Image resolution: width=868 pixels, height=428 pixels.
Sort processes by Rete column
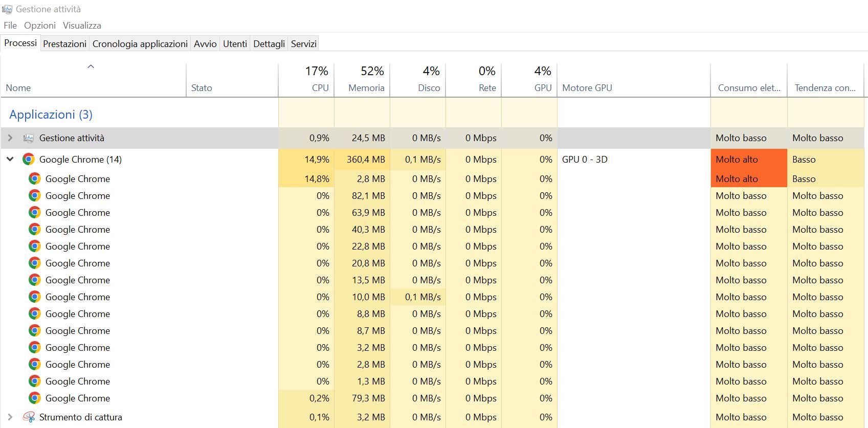474,80
